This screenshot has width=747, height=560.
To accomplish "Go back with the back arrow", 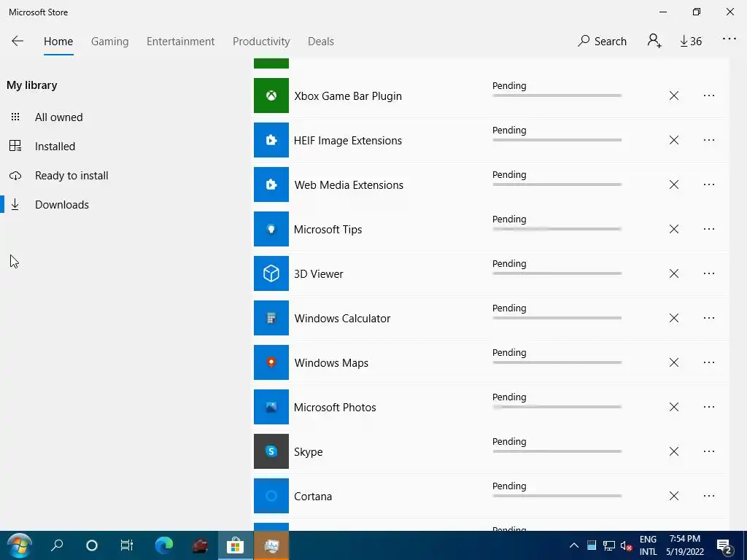I will pyautogui.click(x=18, y=41).
